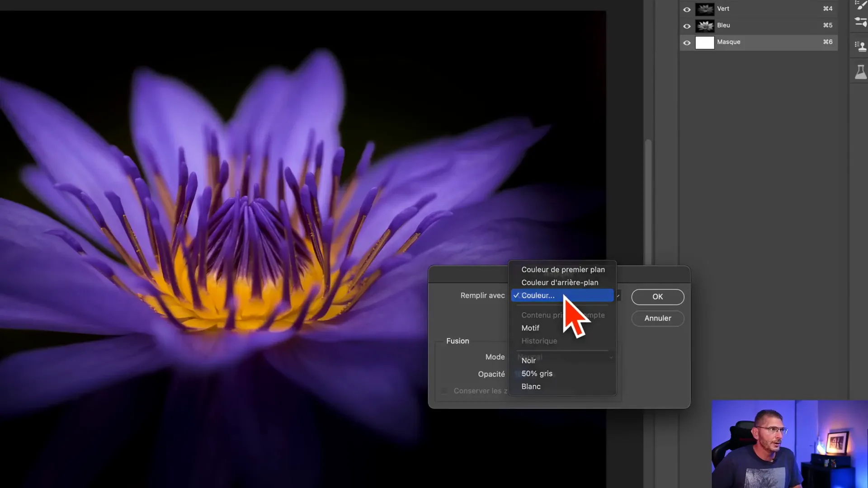Image resolution: width=868 pixels, height=488 pixels.
Task: Select the Bleu channel name
Action: tap(723, 25)
